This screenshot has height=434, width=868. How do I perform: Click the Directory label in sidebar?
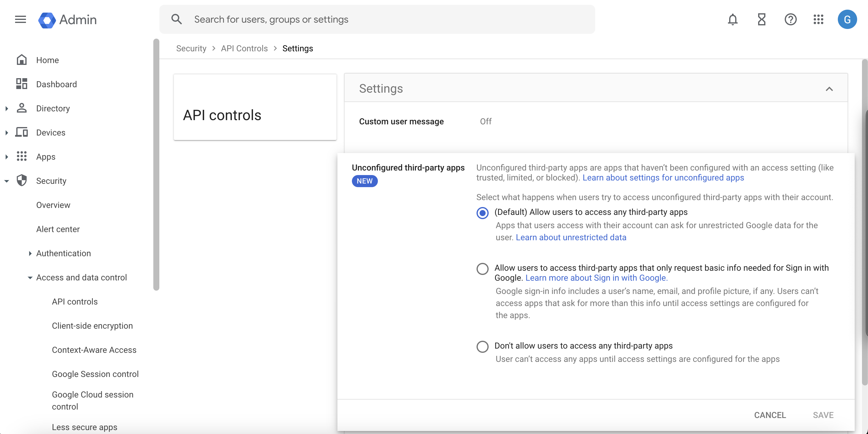click(x=53, y=109)
